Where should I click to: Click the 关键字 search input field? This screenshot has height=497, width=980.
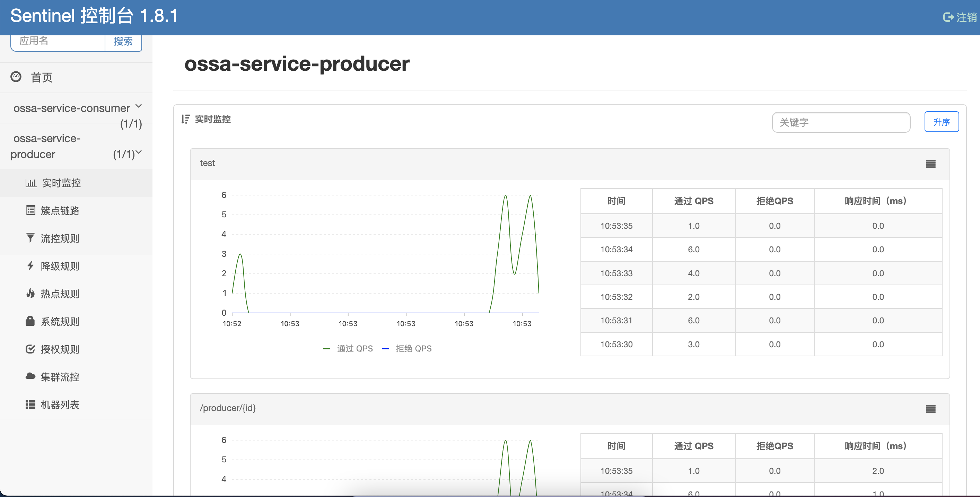pos(841,122)
